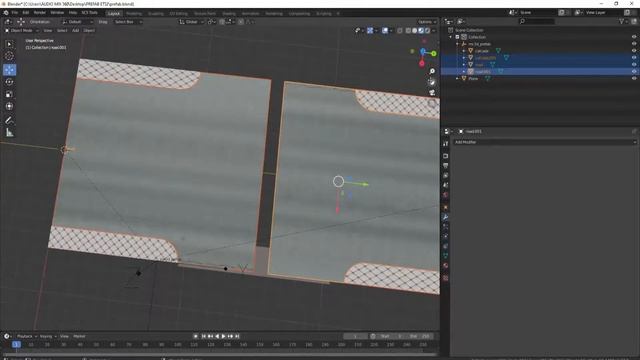Open the View Layer properties tab

point(446,176)
